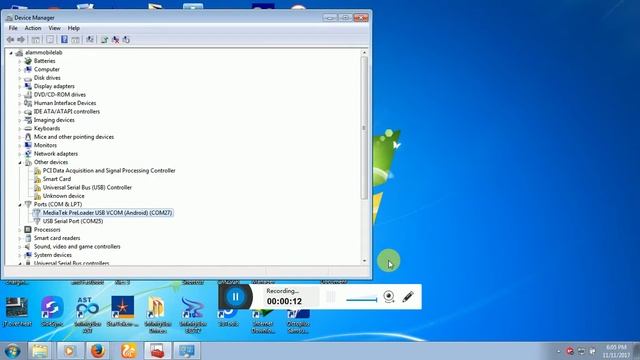Click the red toolbox taskbar icon

coord(158,351)
